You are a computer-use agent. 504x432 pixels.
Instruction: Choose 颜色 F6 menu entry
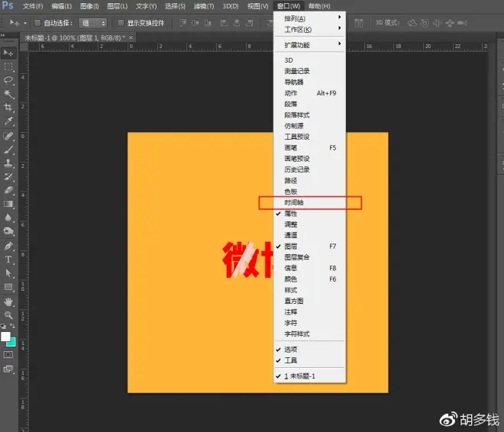pyautogui.click(x=310, y=279)
